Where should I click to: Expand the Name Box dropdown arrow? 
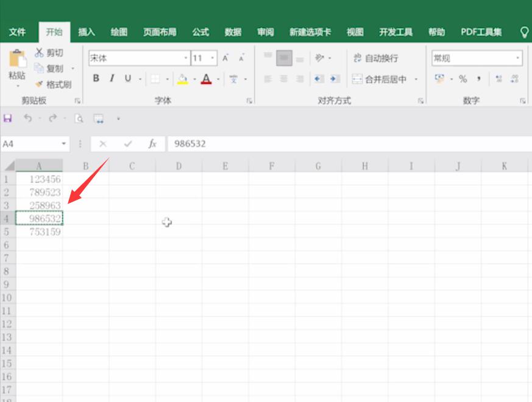[63, 144]
